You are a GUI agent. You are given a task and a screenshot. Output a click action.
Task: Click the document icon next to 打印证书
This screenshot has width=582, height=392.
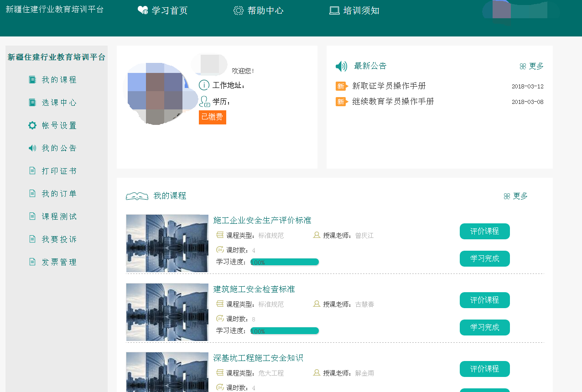[32, 171]
